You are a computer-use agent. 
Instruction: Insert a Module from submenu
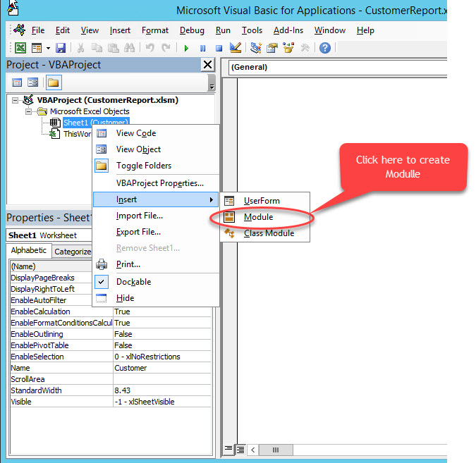pyautogui.click(x=264, y=217)
